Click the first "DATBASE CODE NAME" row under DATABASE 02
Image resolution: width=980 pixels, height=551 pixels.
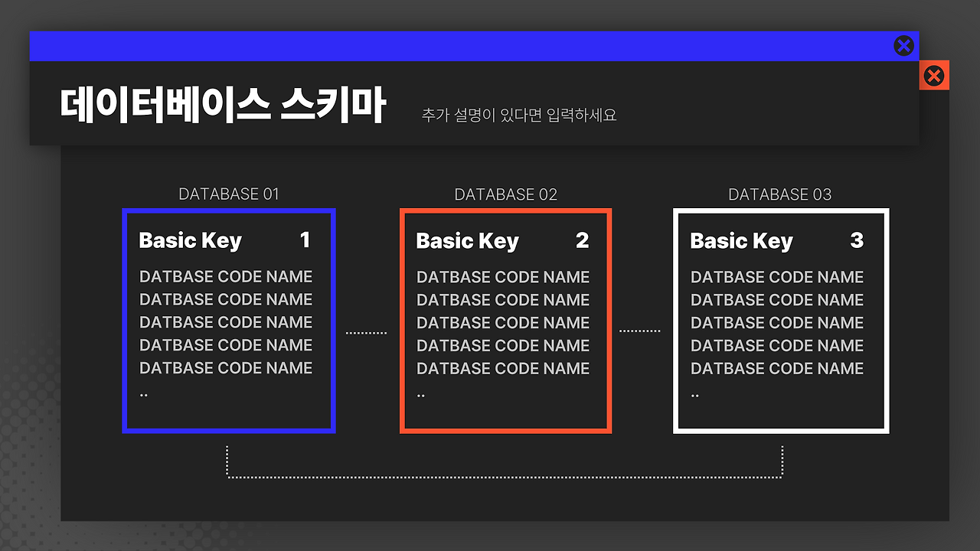[x=503, y=277]
